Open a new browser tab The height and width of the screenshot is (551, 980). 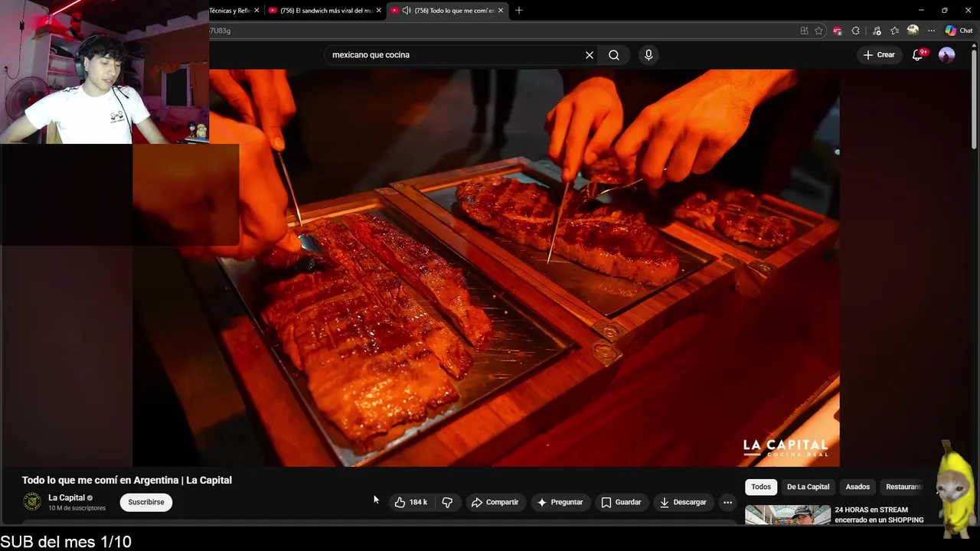(x=519, y=11)
